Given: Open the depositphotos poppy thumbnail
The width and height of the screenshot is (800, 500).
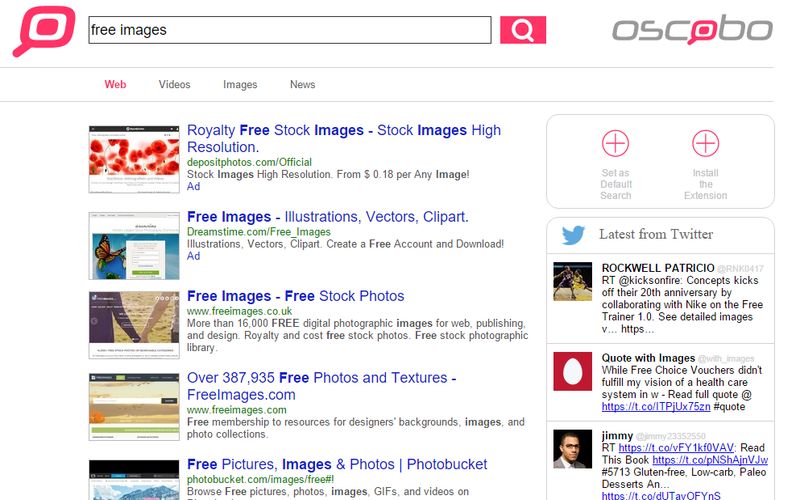Looking at the screenshot, I should pos(134,159).
